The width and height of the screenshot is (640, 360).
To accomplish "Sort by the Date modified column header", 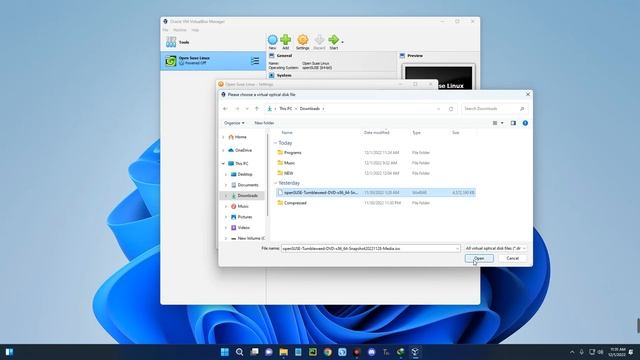I will click(376, 133).
